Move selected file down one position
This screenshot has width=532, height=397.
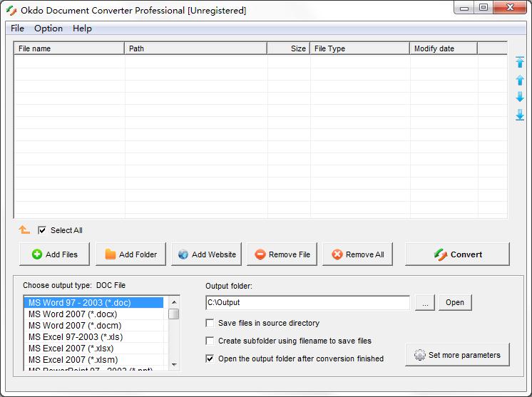[x=519, y=97]
